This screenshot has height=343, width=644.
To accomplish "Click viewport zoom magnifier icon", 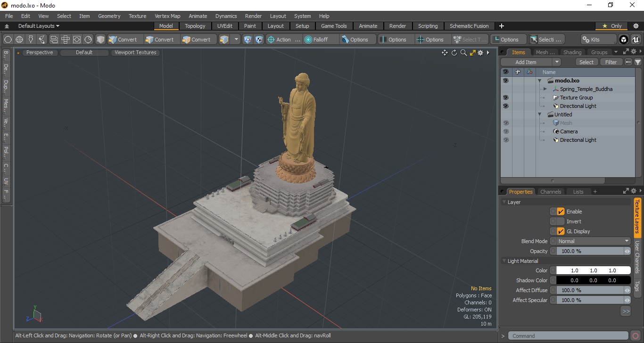I will tap(463, 53).
